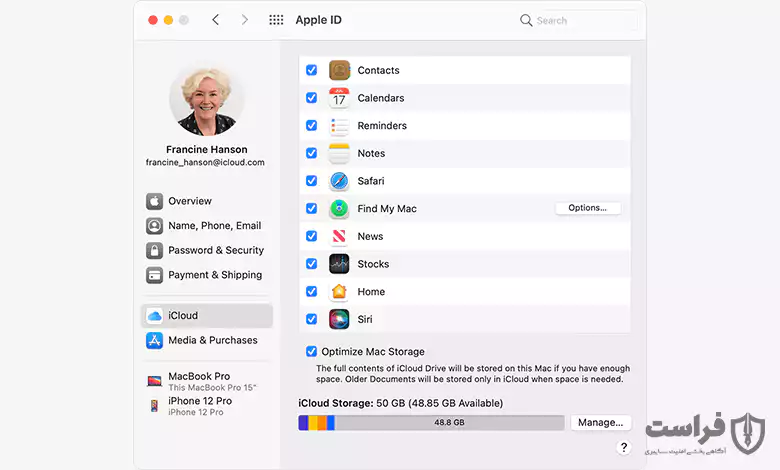Click the iPhone 12 Pro device icon

pos(154,406)
